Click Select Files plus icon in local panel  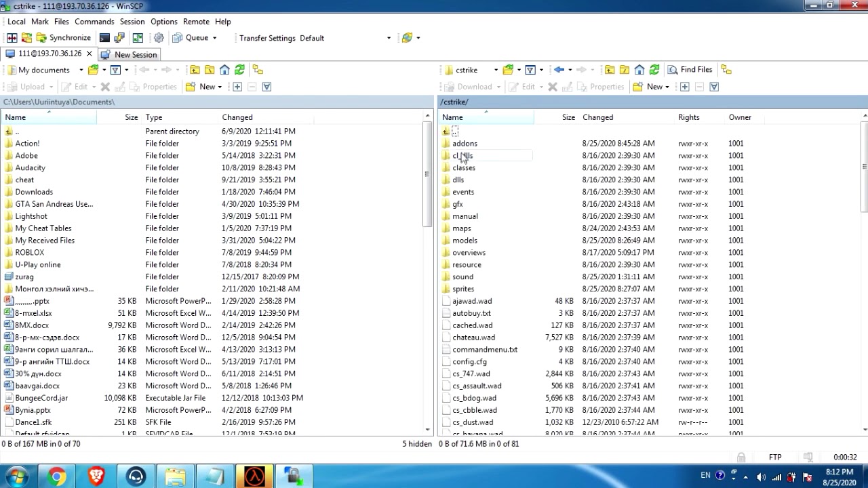coord(237,87)
